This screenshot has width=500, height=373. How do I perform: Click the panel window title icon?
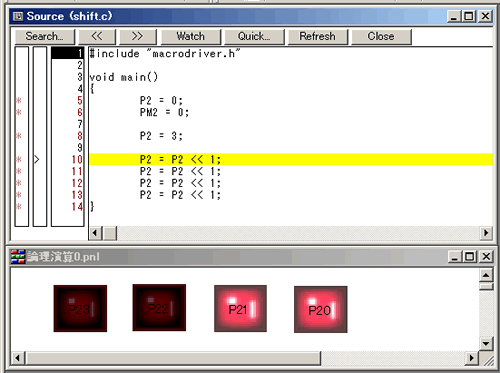[x=18, y=257]
